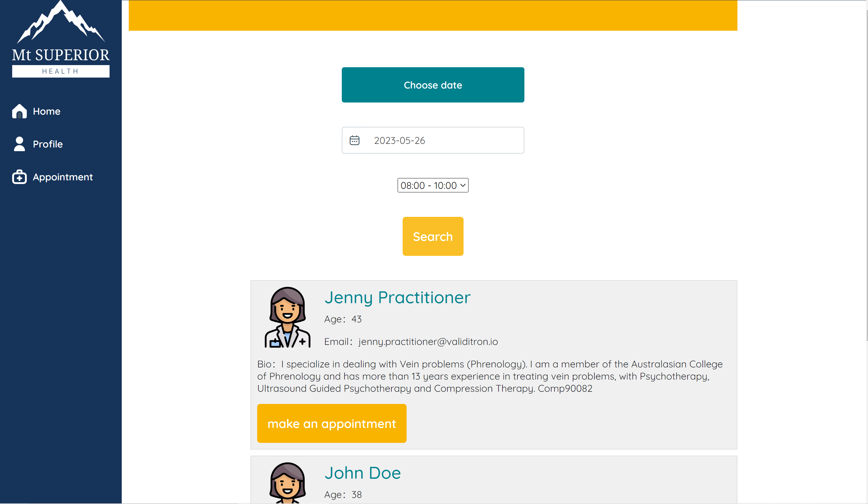Viewport: 868px width, 504px height.
Task: Click the Profile person icon
Action: (19, 144)
